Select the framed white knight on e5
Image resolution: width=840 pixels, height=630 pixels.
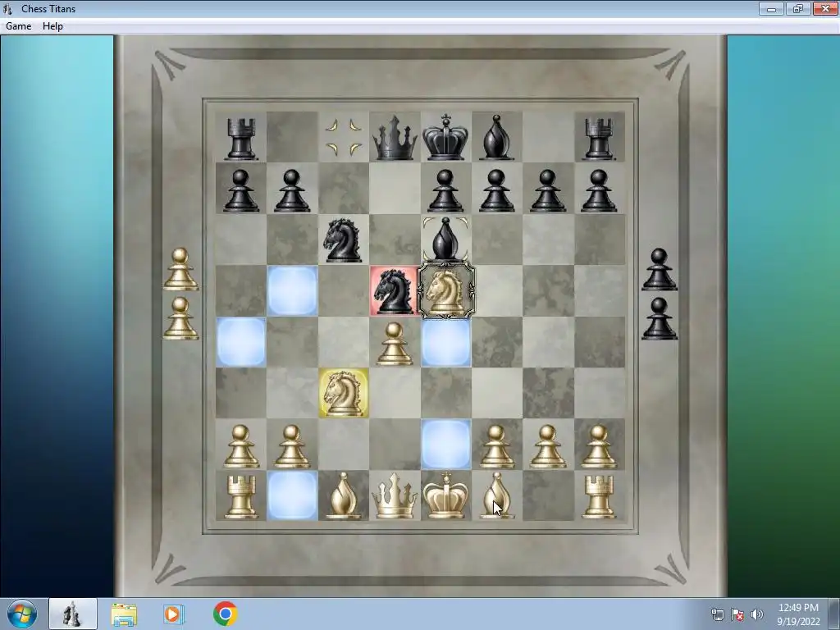[x=445, y=291]
